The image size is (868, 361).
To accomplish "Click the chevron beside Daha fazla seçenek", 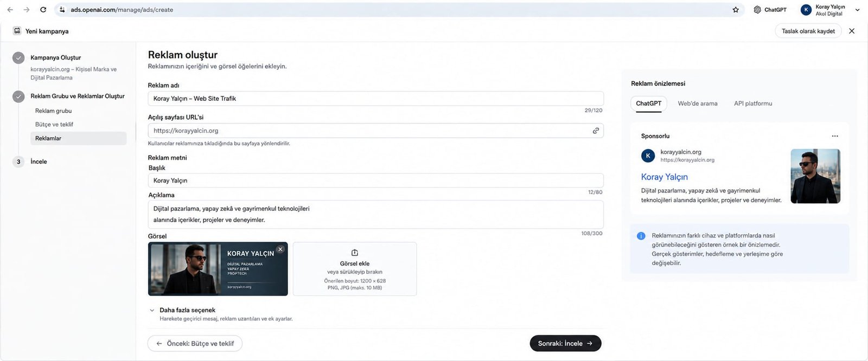I will [x=152, y=311].
